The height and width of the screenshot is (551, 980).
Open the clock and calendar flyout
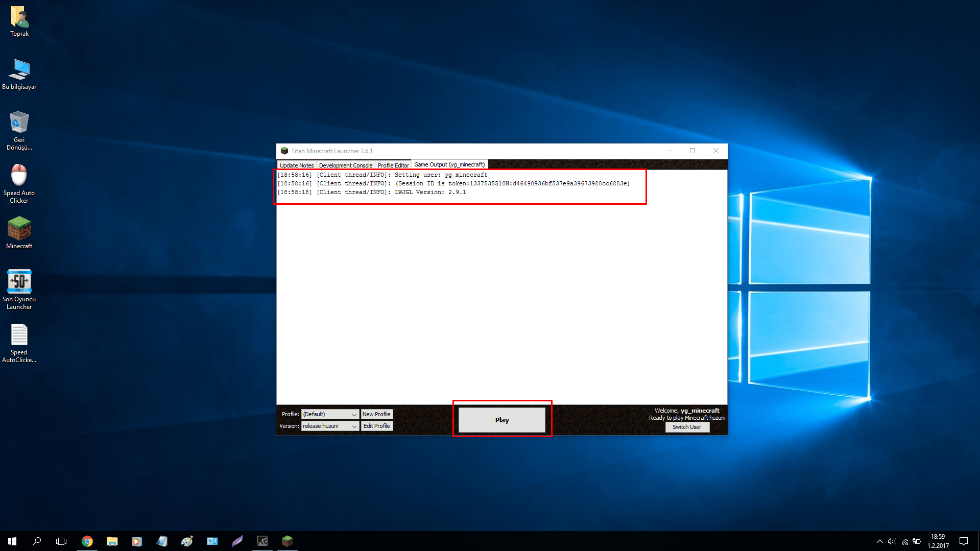938,541
